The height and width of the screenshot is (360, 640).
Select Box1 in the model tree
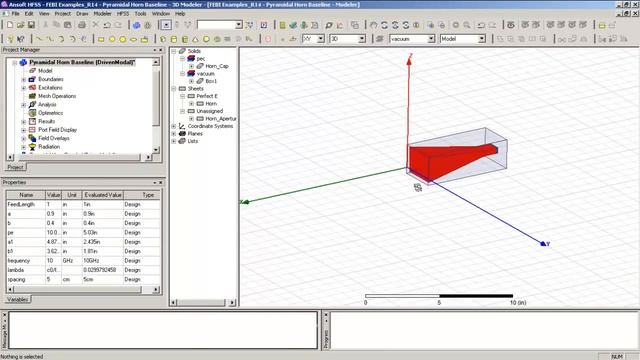[x=211, y=81]
